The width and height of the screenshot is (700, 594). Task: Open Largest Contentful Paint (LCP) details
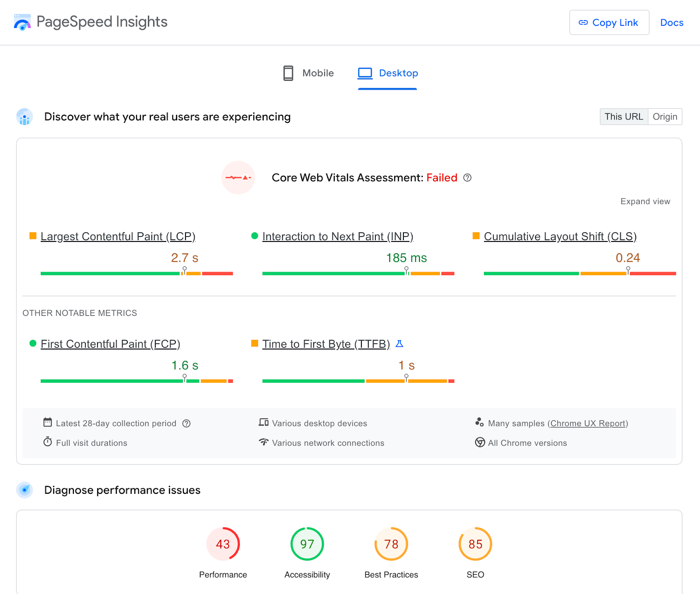(118, 236)
